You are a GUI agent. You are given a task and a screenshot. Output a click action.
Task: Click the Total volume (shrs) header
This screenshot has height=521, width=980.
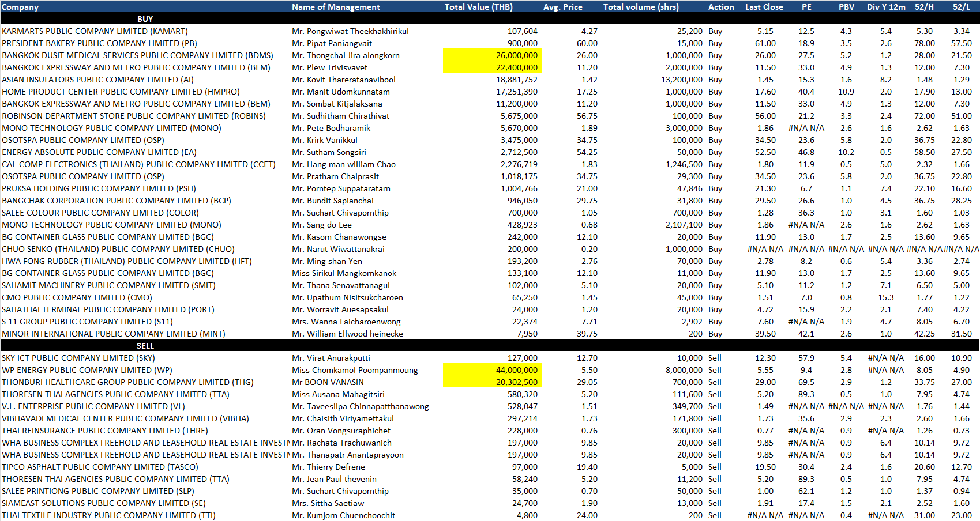click(641, 7)
